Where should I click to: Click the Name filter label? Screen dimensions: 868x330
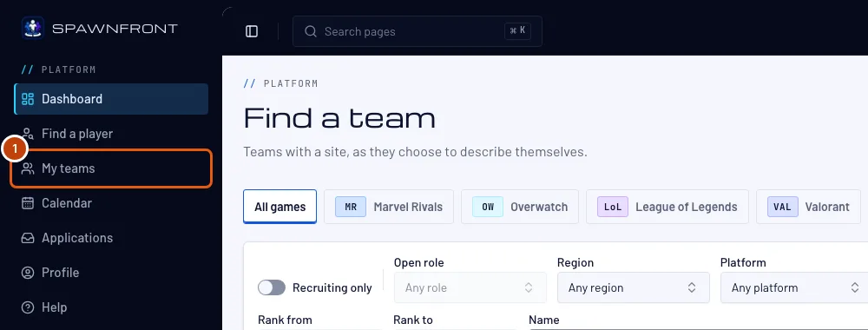click(543, 320)
